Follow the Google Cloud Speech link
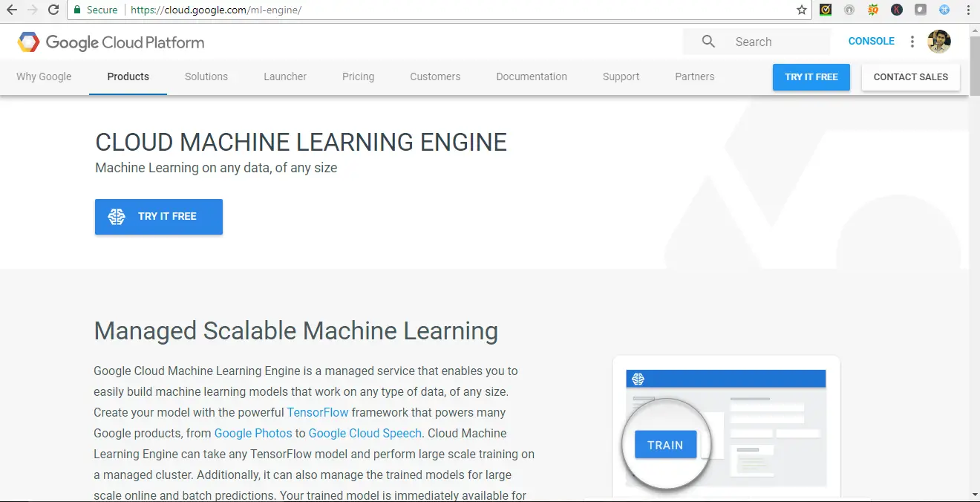980x502 pixels. tap(365, 433)
